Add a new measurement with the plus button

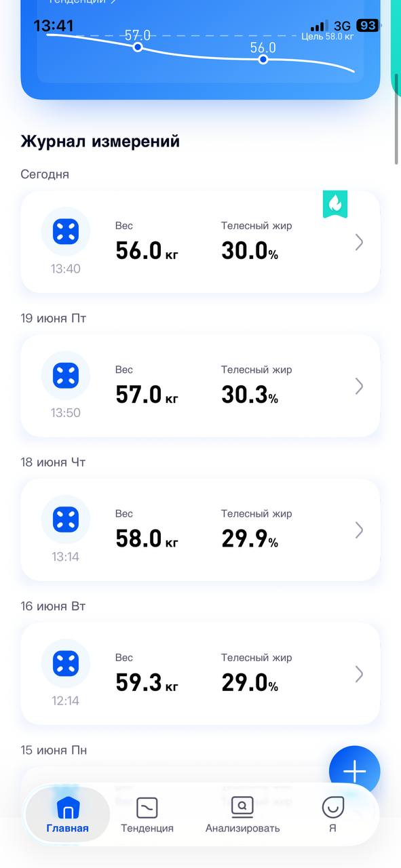point(354,772)
